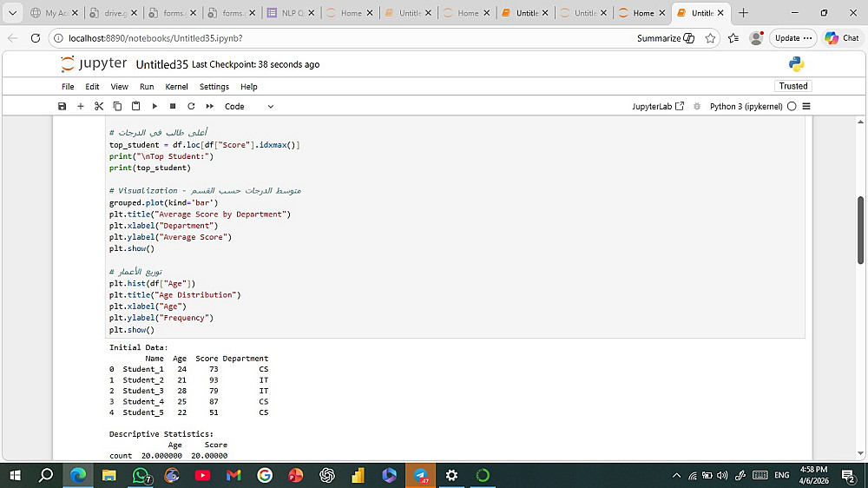Open the notebook in JupyterLab
This screenshot has height=488, width=868.
click(x=658, y=106)
